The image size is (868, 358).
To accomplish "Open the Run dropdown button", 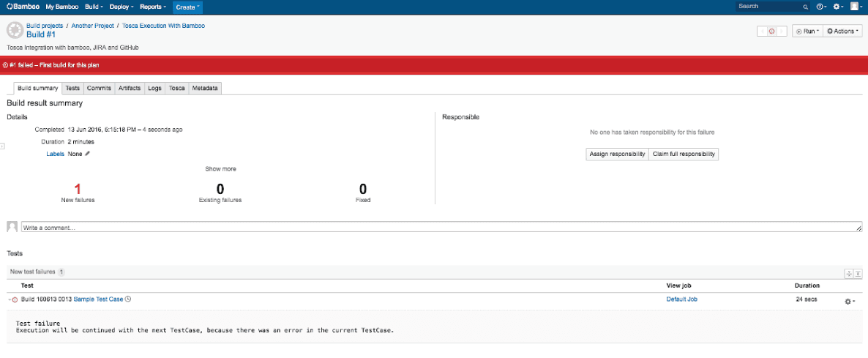I will [x=807, y=31].
